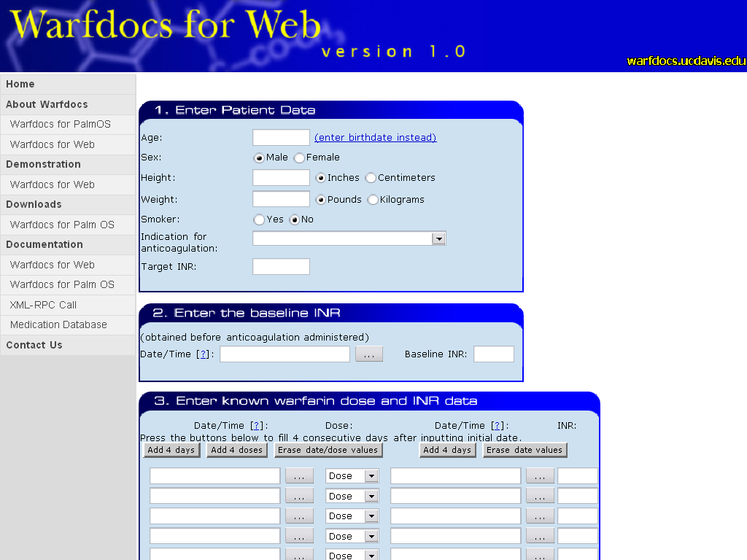Viewport: 747px width, 560px height.
Task: Focus fourth dose Date/Time input field
Action: [x=215, y=536]
